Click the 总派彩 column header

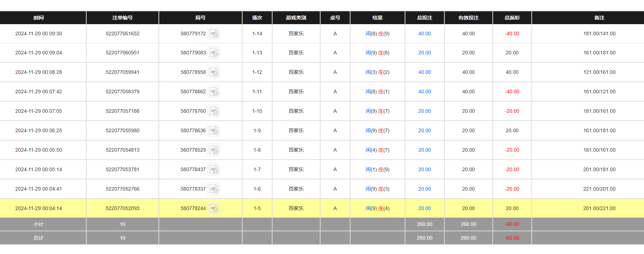[x=512, y=18]
